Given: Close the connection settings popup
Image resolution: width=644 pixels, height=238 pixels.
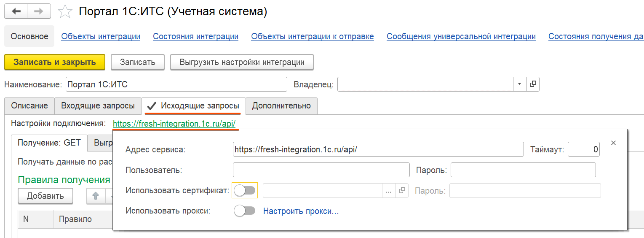Looking at the screenshot, I should 613,143.
